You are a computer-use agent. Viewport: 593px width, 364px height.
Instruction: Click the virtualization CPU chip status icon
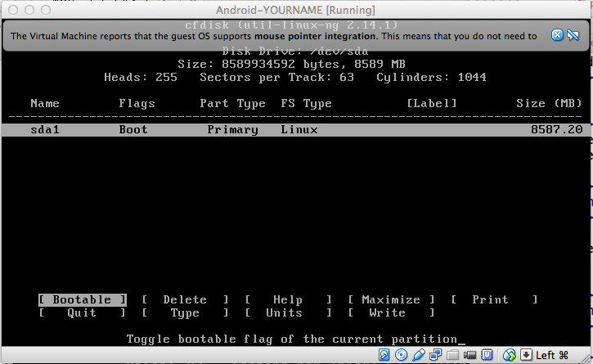point(487,355)
